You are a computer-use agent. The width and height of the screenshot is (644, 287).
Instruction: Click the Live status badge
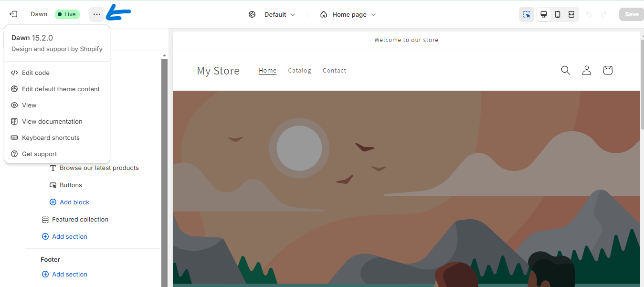(x=67, y=14)
